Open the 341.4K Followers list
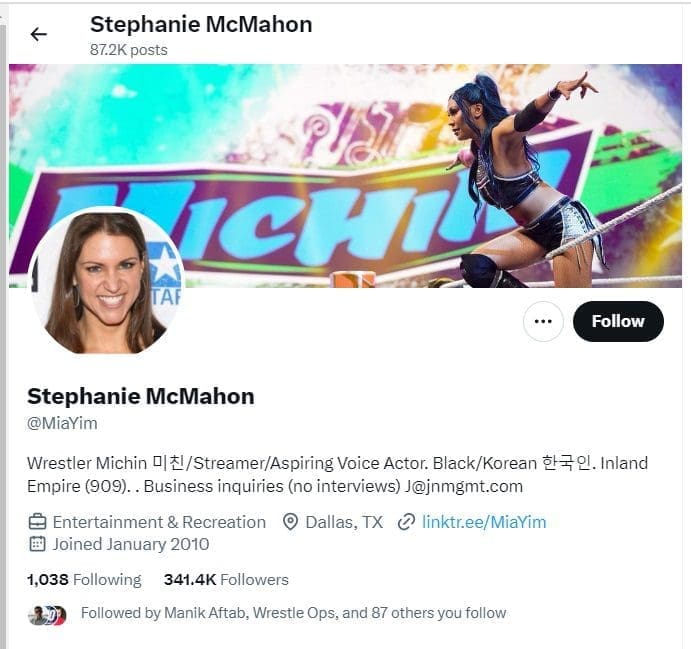691x649 pixels. (226, 580)
